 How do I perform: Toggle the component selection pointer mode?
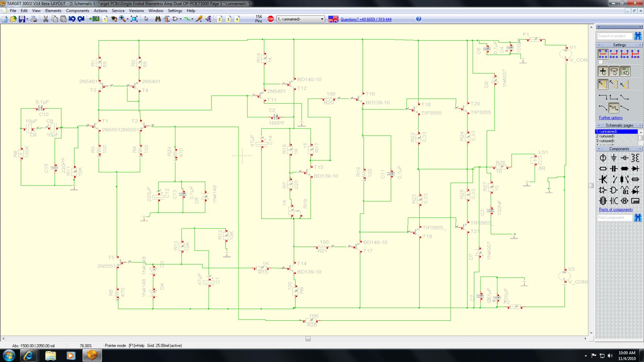tap(614, 71)
